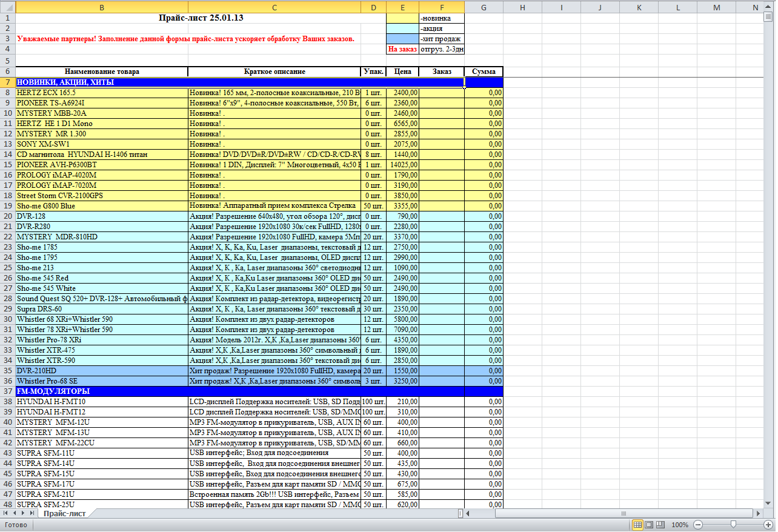Click the title cell 'Прайс-лист 25.01.13'

[x=201, y=18]
